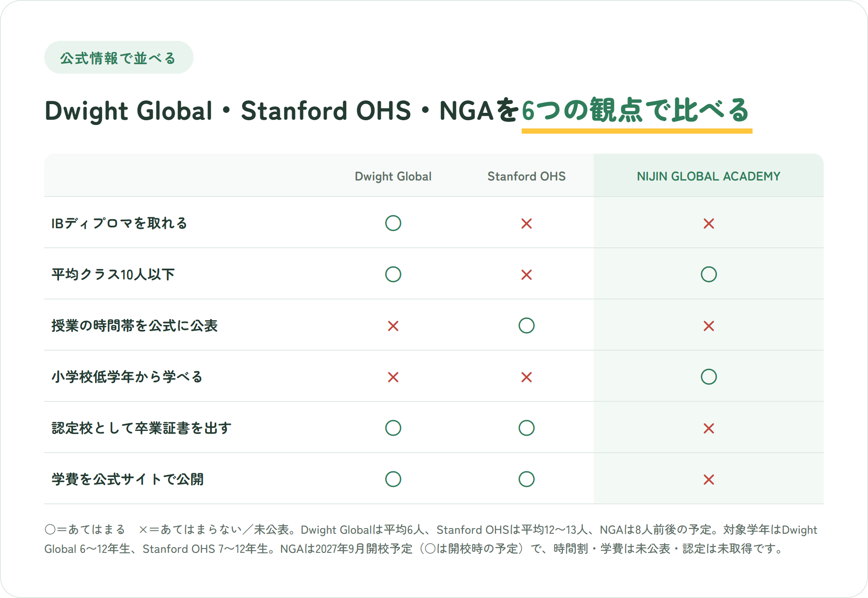868x598 pixels.
Task: Click Dwight Global cross in 授業の時間帯 row
Action: 393,326
